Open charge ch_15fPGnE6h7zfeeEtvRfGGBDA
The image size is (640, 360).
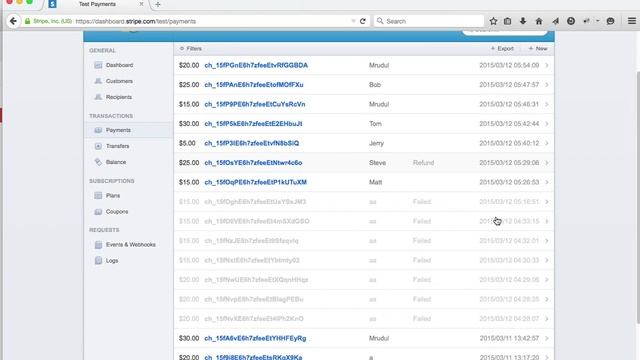pyautogui.click(x=256, y=65)
